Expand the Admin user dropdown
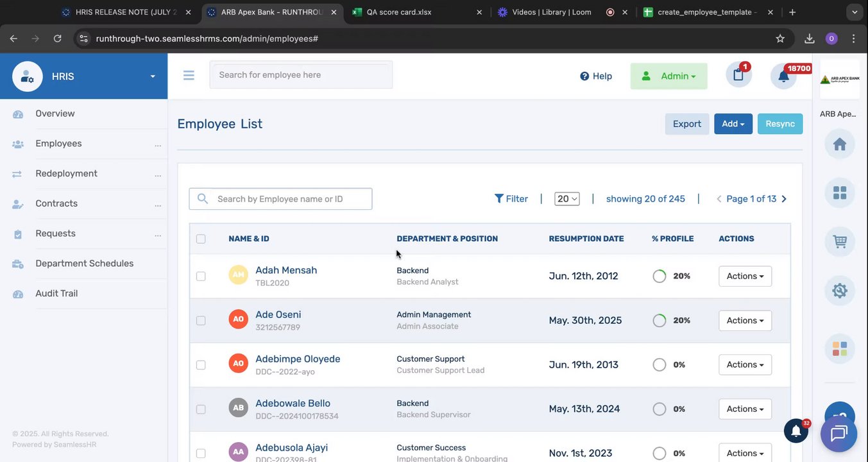The image size is (868, 462). [669, 76]
